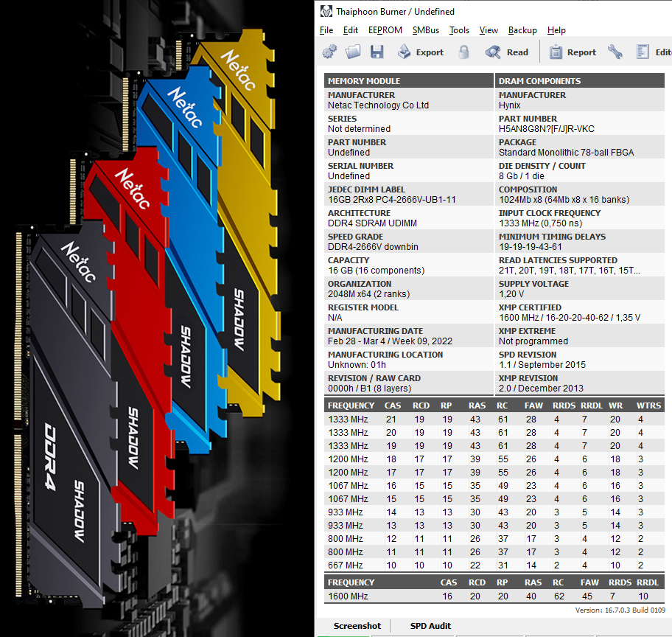Click the Read button label
This screenshot has width=672, height=637.
[x=517, y=52]
